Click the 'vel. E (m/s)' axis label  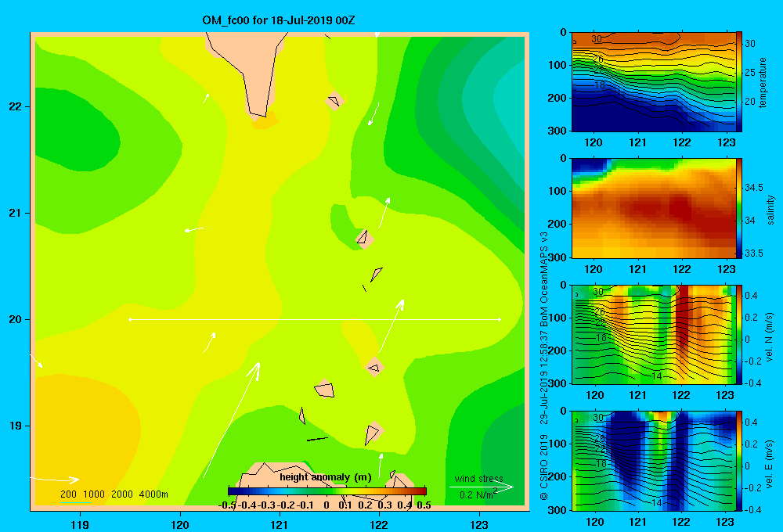[770, 463]
